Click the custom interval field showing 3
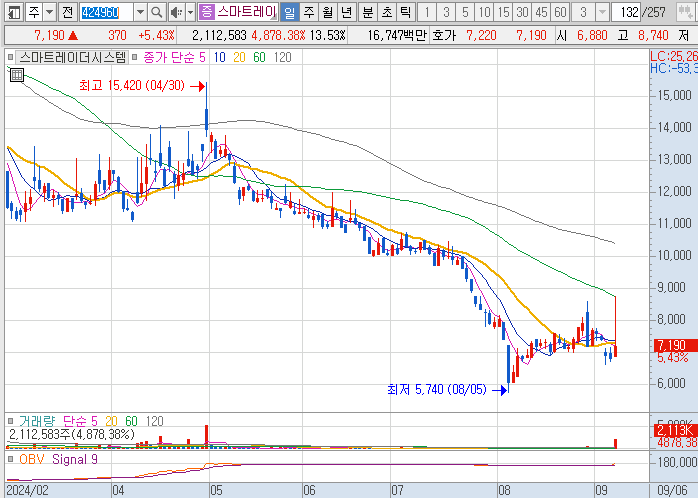 tap(583, 12)
